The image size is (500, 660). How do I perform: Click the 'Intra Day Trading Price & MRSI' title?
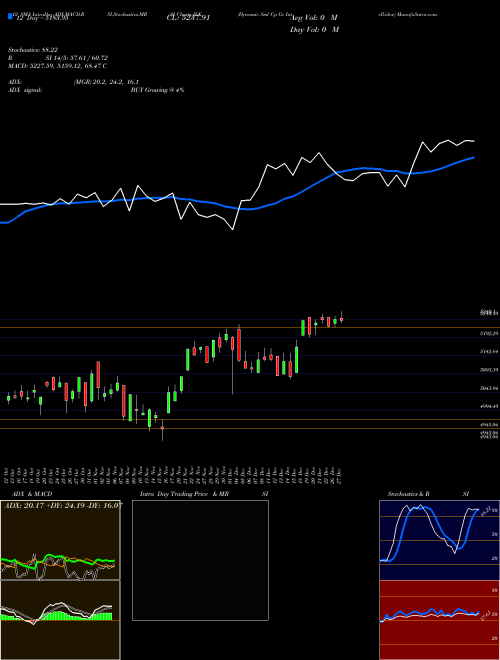pyautogui.click(x=204, y=494)
